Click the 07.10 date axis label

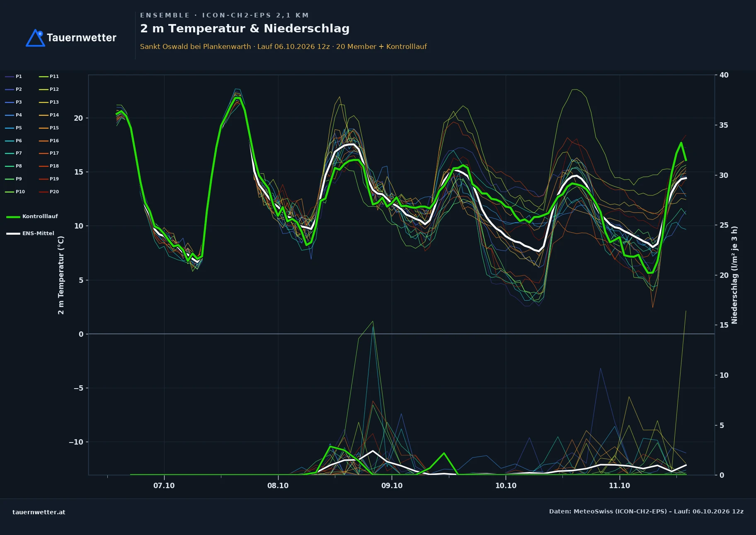164,486
